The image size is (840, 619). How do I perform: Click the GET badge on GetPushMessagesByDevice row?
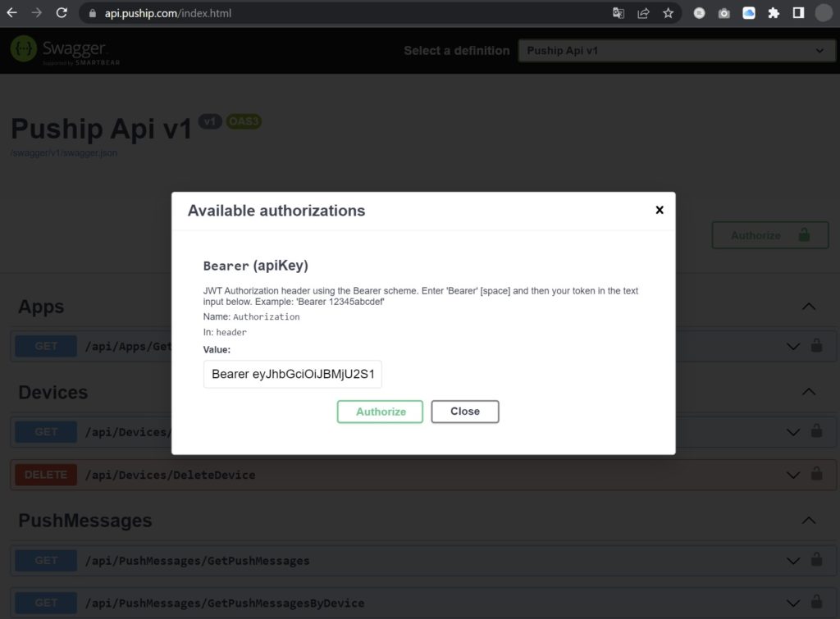[46, 603]
